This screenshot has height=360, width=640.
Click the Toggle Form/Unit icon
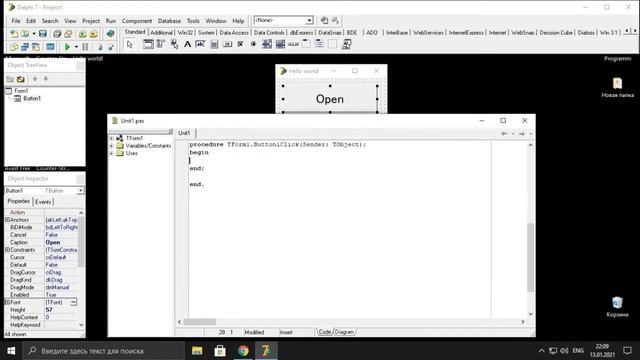pos(36,47)
